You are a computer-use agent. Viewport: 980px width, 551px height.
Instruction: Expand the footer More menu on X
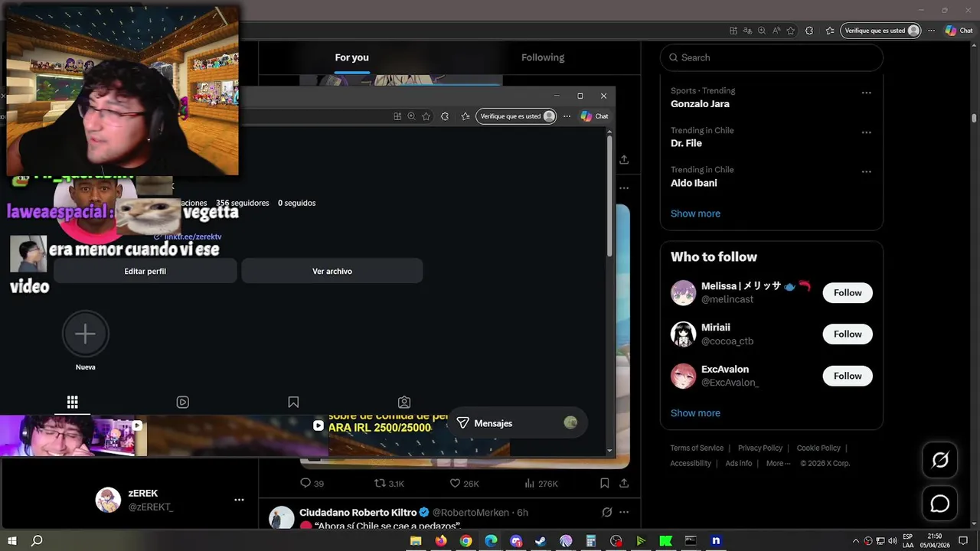(779, 463)
